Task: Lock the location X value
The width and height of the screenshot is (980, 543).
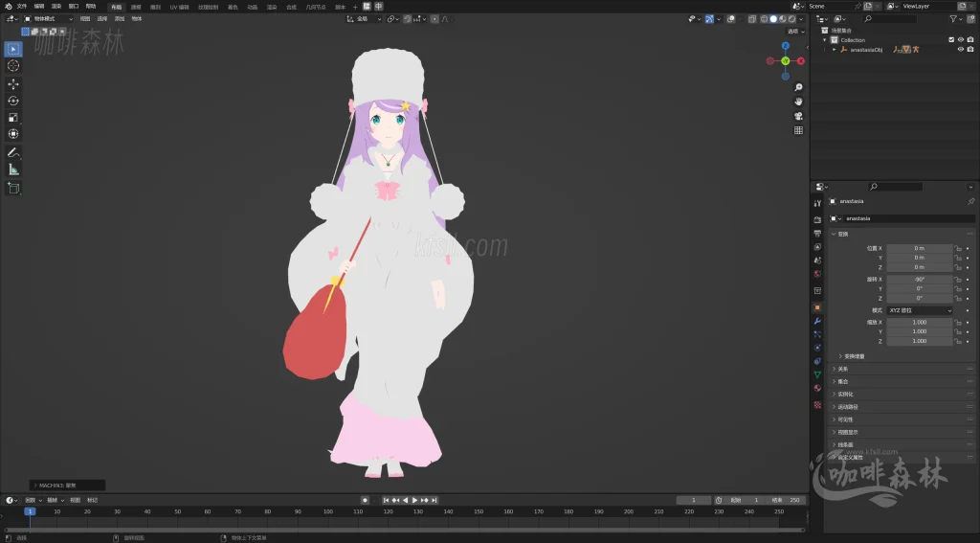Action: click(957, 248)
